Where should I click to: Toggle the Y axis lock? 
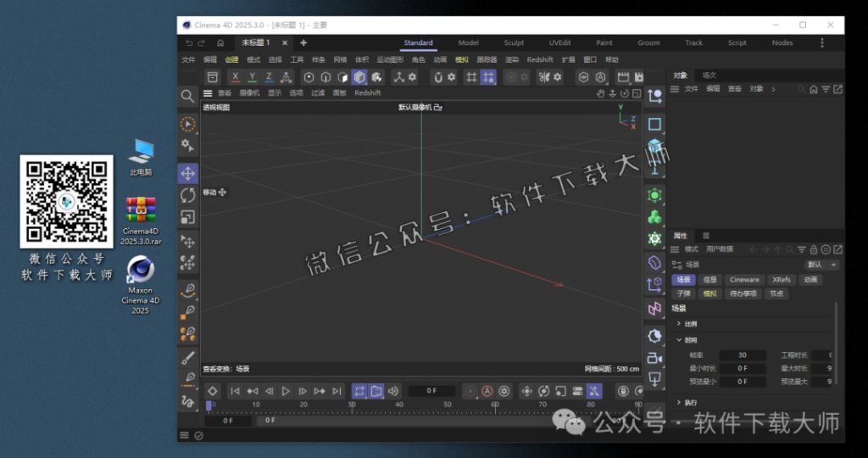pyautogui.click(x=253, y=77)
